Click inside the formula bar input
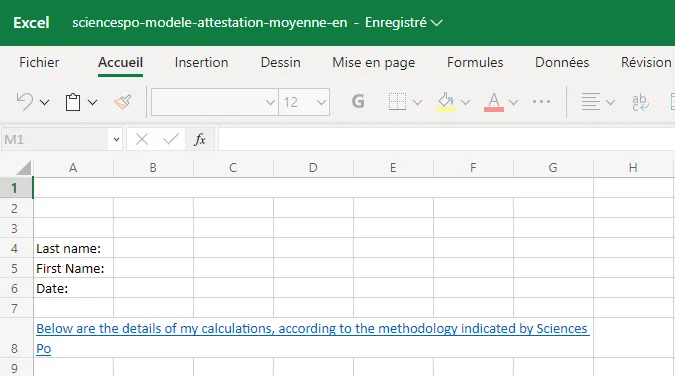 [446, 140]
